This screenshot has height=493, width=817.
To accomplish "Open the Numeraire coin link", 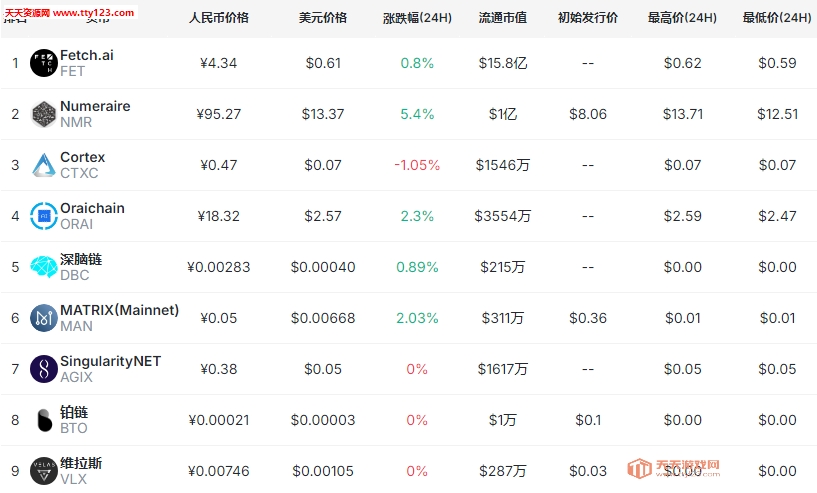I will (x=95, y=106).
